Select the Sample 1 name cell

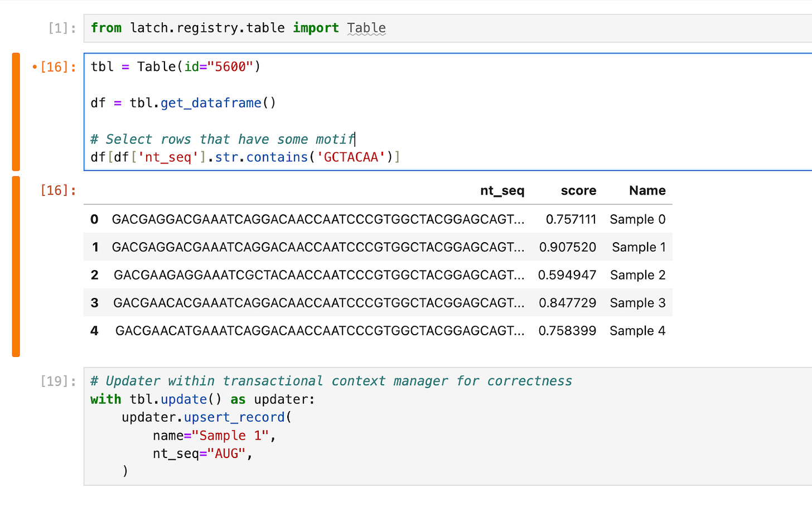639,247
